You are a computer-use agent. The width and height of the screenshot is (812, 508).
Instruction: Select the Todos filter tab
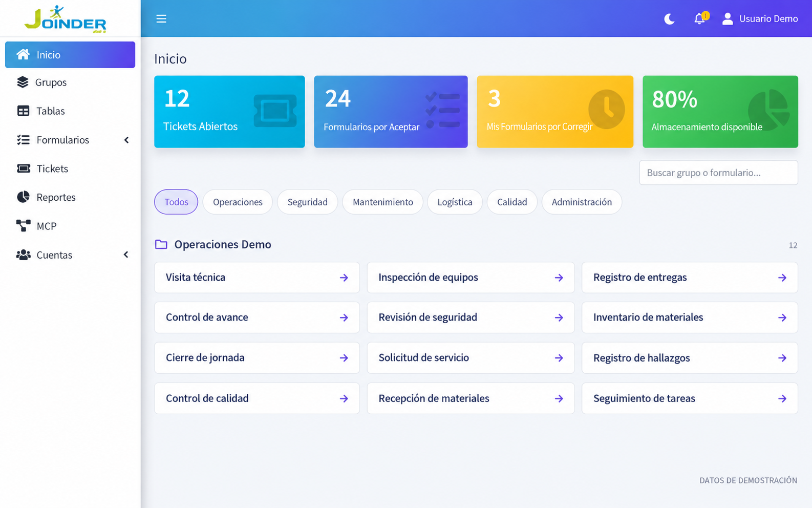(x=176, y=202)
